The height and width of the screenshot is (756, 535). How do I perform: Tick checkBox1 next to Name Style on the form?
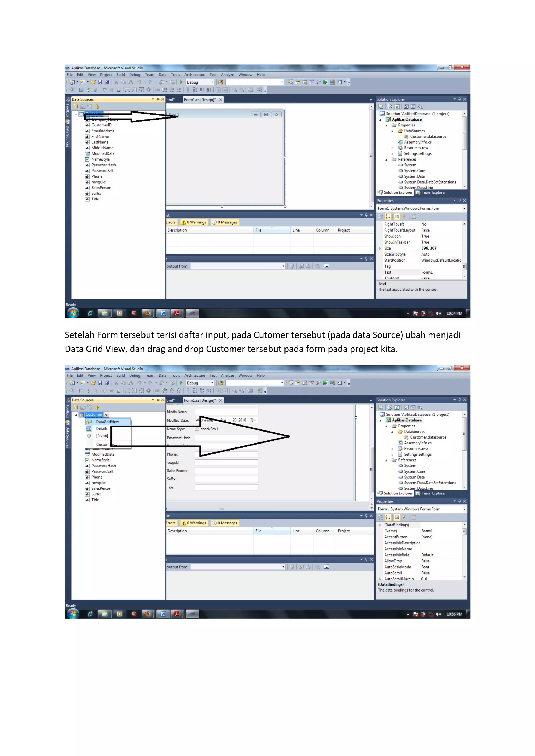pyautogui.click(x=197, y=429)
